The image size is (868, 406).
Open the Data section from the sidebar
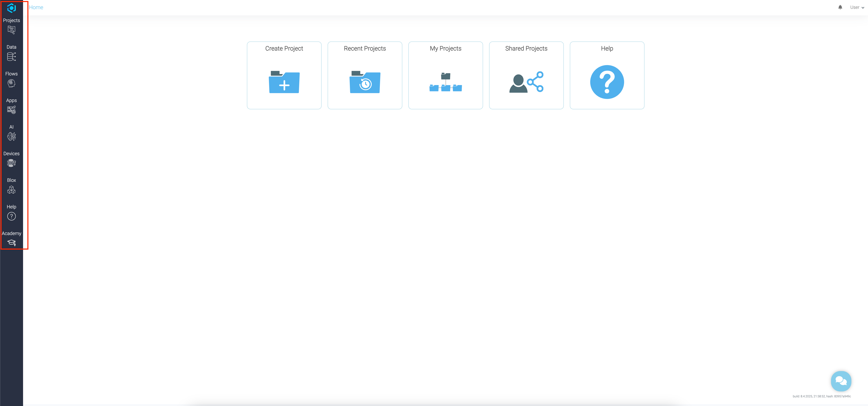tap(12, 57)
